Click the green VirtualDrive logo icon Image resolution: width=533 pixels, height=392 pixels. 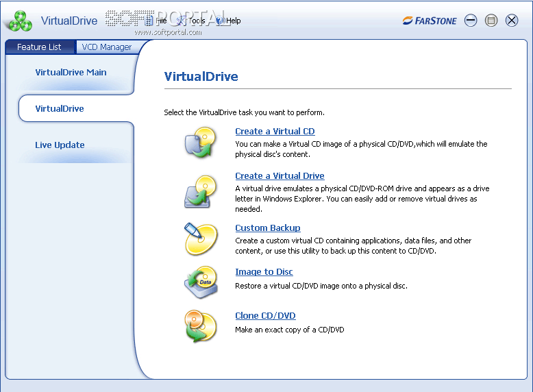(x=19, y=21)
